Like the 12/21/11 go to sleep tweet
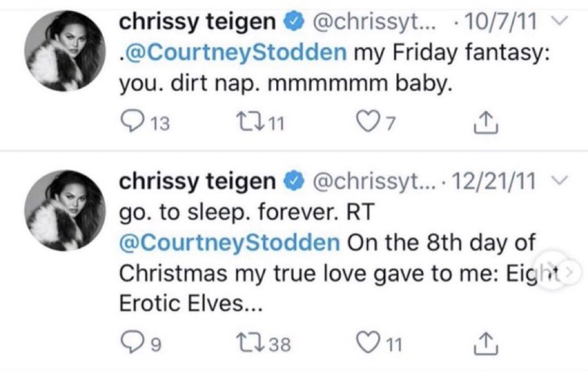Image resolution: width=588 pixels, height=371 pixels. click(369, 342)
